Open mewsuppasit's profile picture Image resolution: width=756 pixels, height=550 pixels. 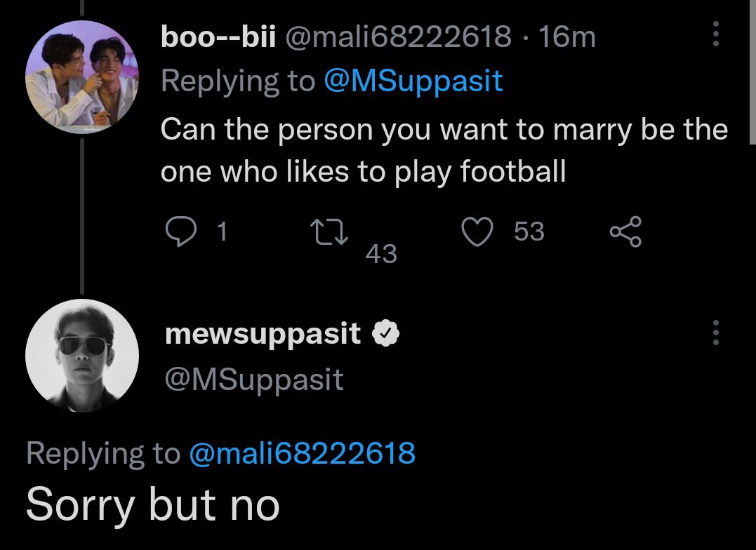pos(82,355)
